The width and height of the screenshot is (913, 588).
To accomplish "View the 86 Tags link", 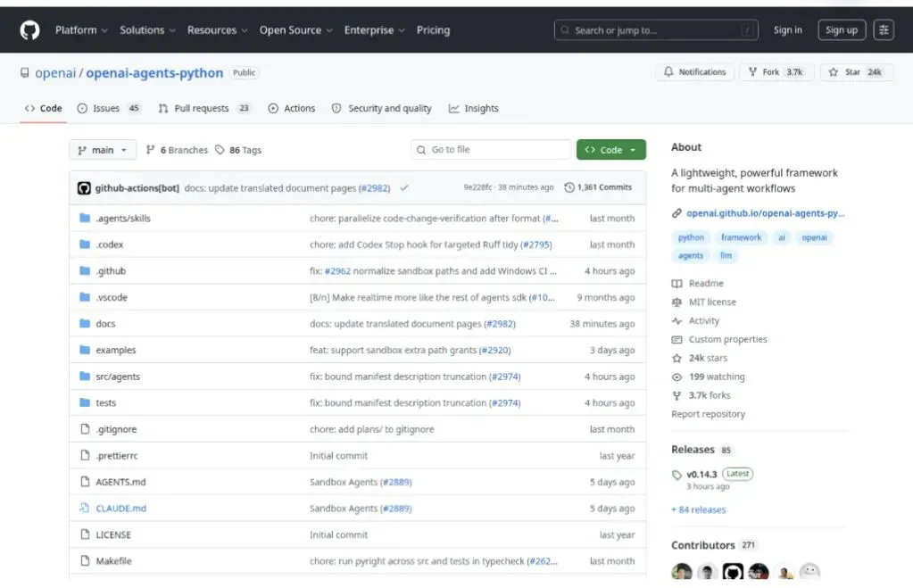I will pos(238,150).
